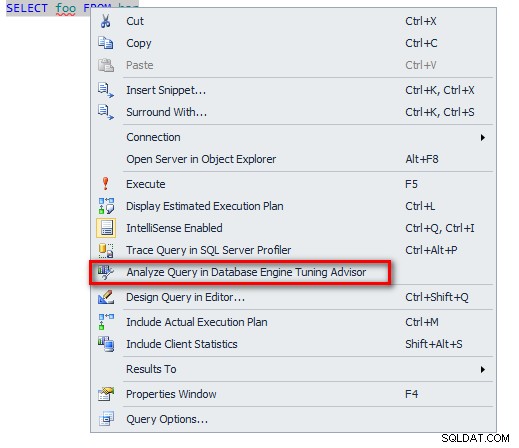519x448 pixels.
Task: Click the Properties Window icon
Action: [106, 394]
